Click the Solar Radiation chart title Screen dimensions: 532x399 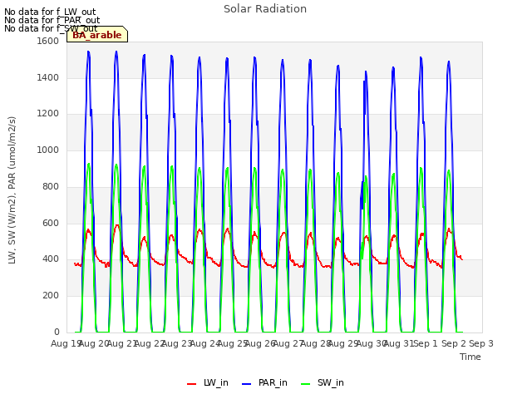pyautogui.click(x=265, y=9)
